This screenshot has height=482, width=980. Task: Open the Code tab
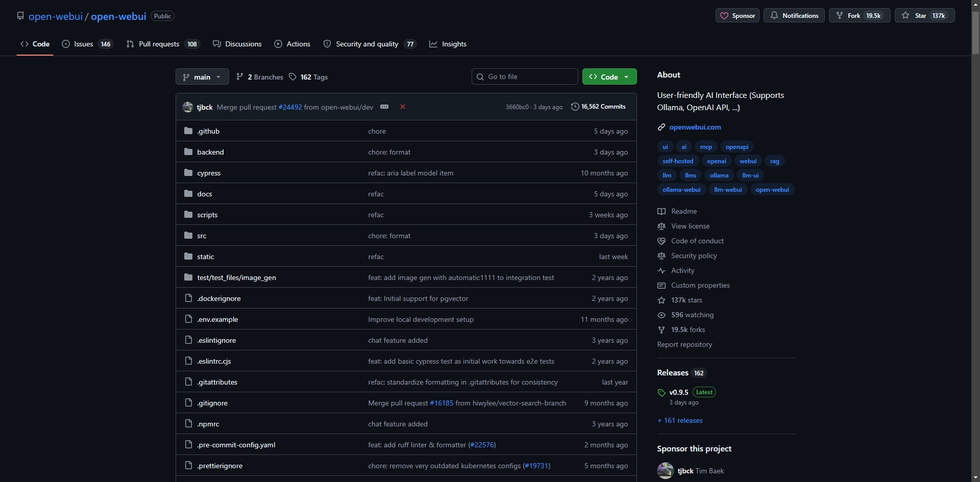click(35, 44)
